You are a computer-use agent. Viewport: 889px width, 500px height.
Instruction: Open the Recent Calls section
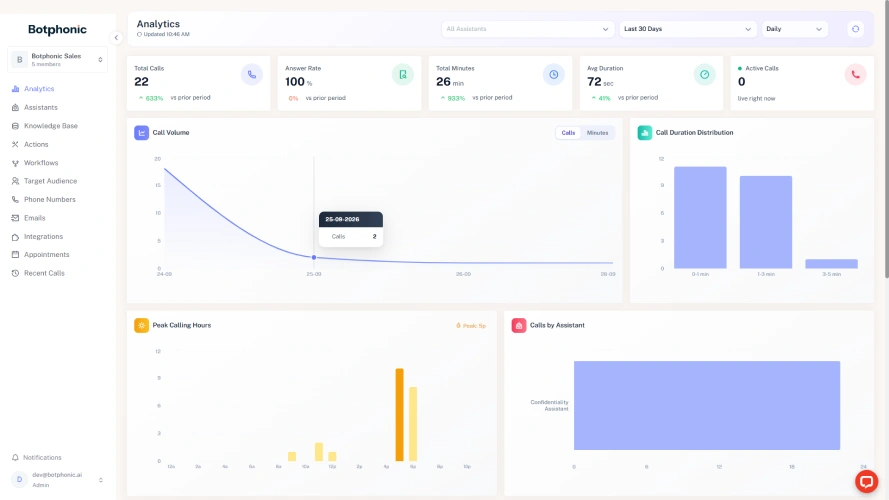[x=44, y=273]
